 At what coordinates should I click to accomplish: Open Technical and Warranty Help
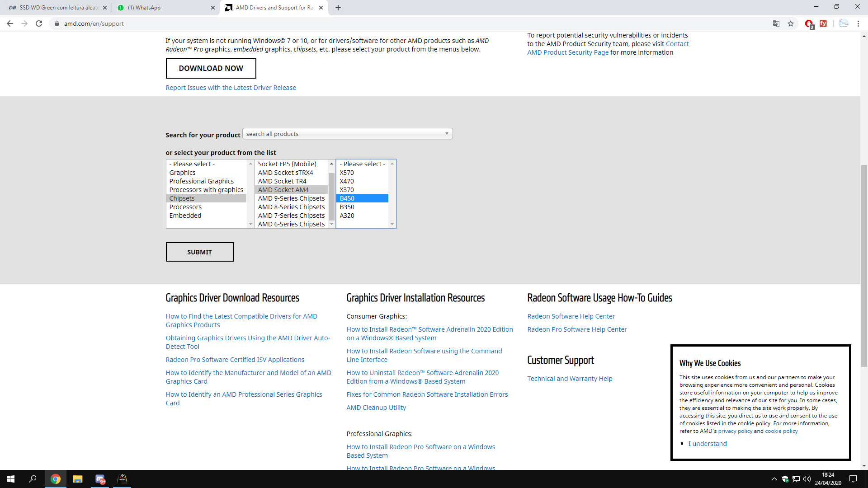(x=570, y=379)
